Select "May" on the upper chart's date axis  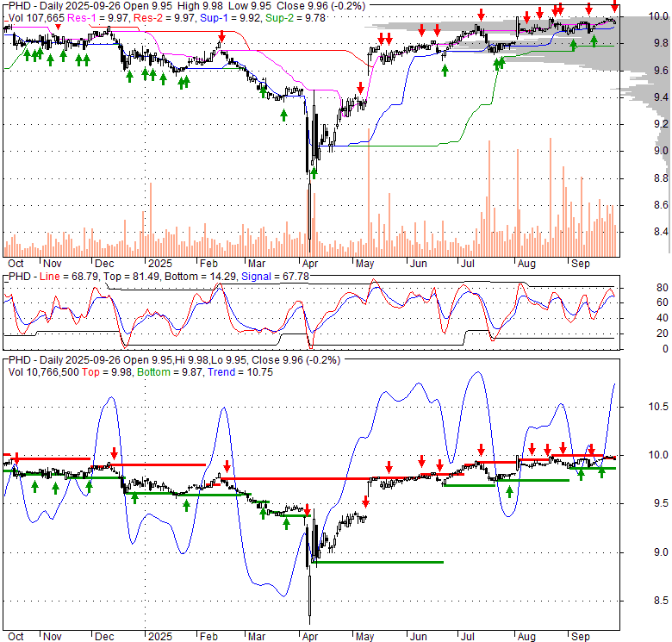pyautogui.click(x=364, y=264)
